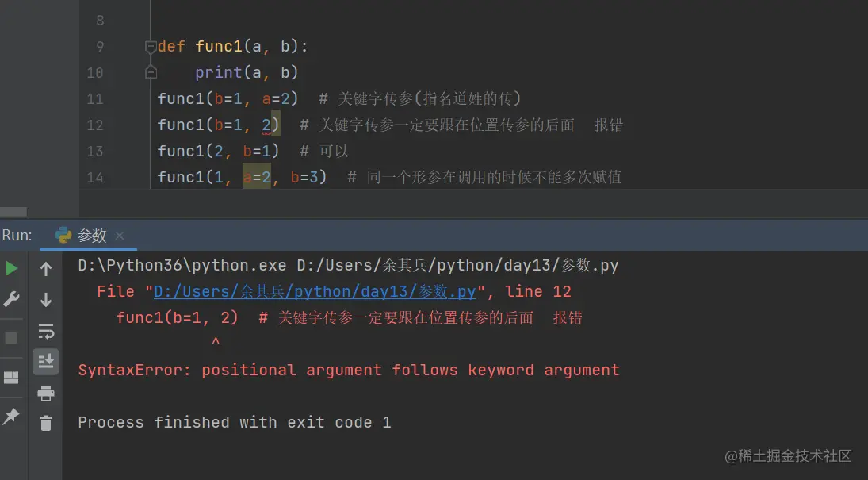
Task: Collapse func1 definition fold marker on line 9
Action: (x=151, y=47)
